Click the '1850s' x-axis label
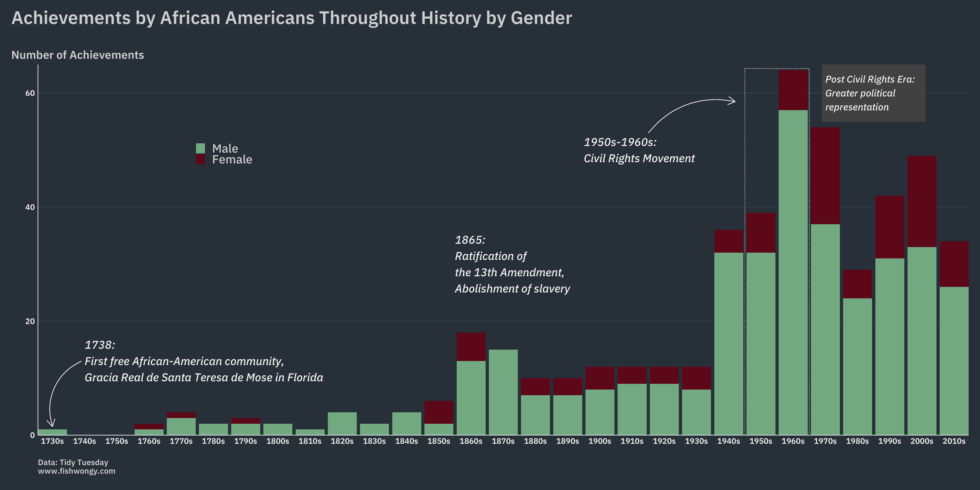 point(439,441)
